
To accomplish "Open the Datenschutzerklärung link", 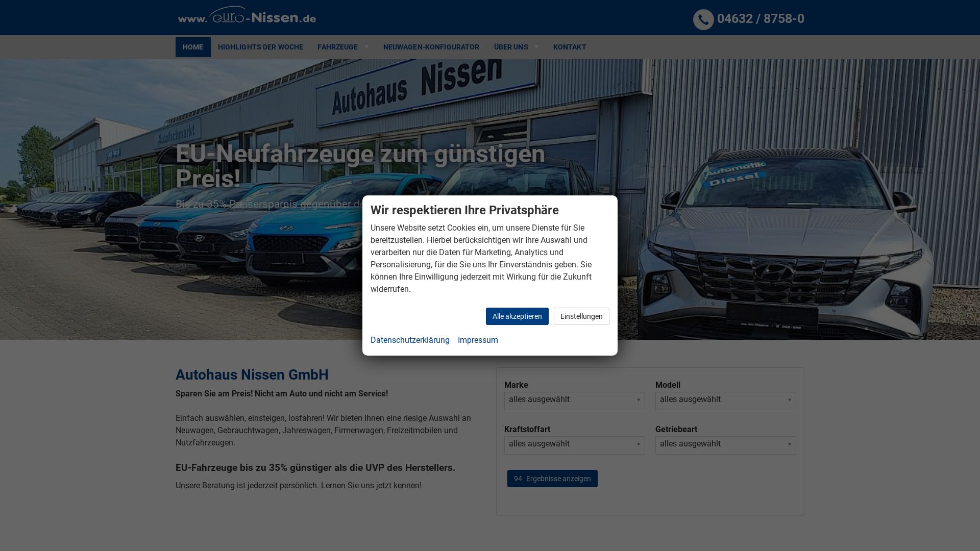I will (410, 340).
